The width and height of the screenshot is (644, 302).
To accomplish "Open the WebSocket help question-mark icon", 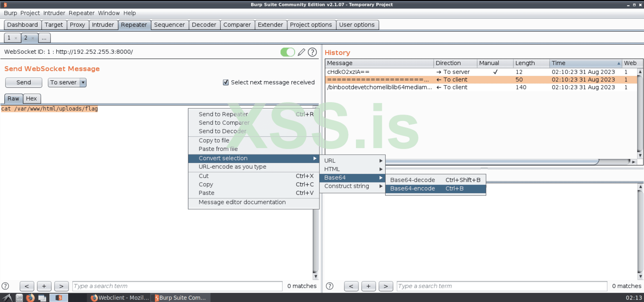I will point(312,52).
